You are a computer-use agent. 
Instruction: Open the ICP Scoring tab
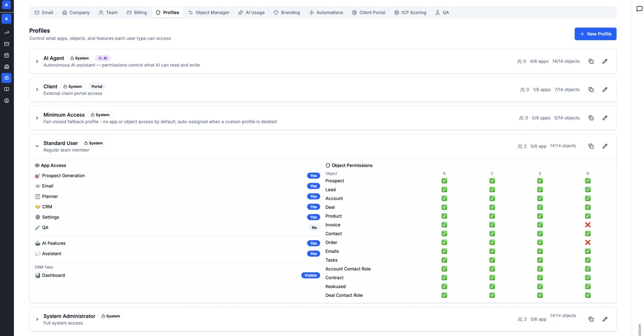pos(410,12)
